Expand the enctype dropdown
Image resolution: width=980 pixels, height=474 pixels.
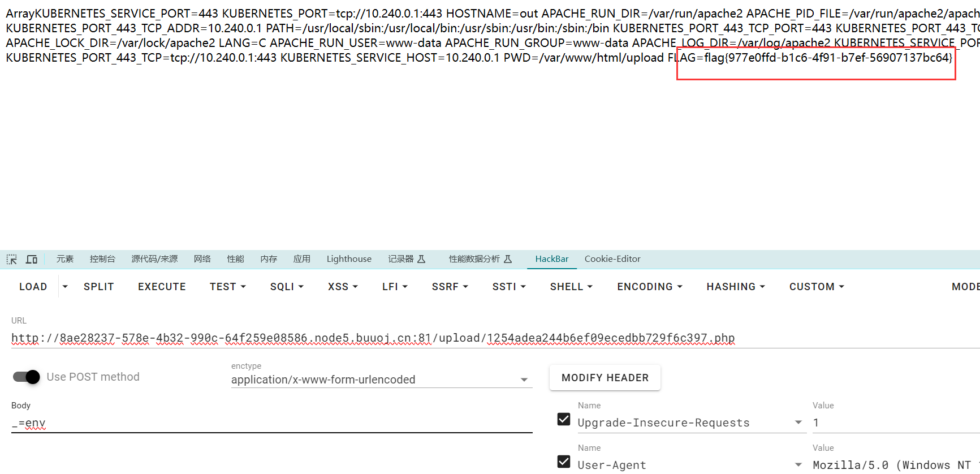coord(524,380)
